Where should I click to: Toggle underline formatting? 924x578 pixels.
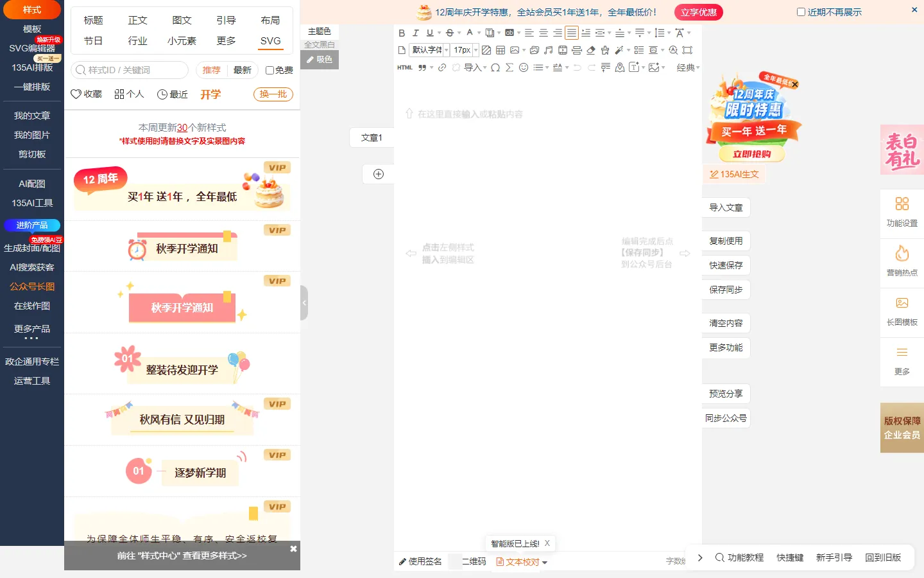[x=430, y=33]
